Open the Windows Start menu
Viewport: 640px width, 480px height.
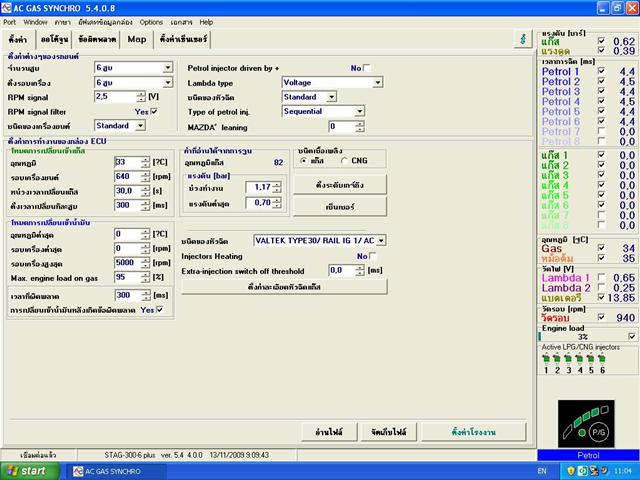[x=27, y=469]
